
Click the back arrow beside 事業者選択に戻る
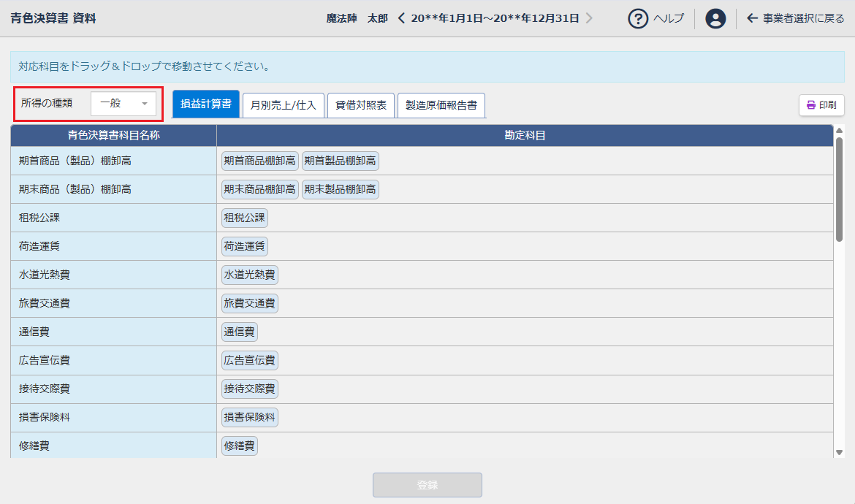(x=752, y=19)
